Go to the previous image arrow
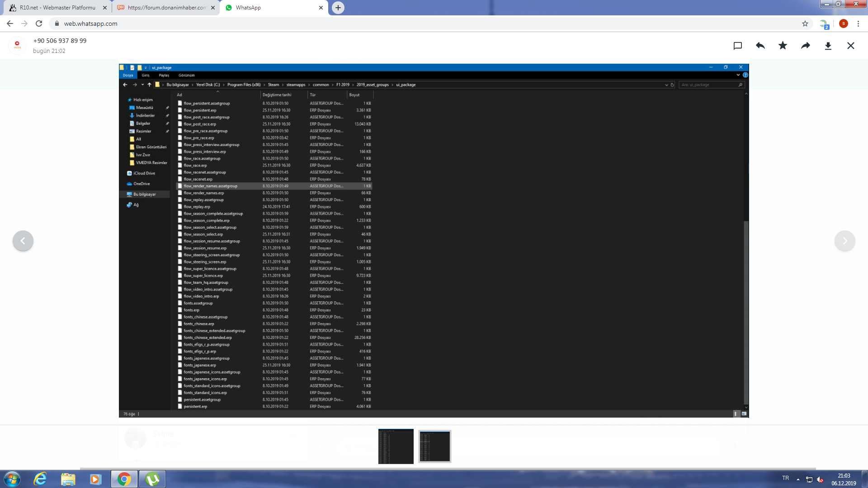This screenshot has width=868, height=488. tap(23, 241)
